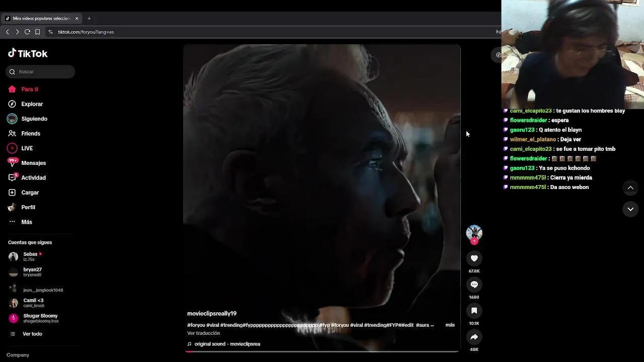Expand the Company footer section
The image size is (644, 362).
tap(18, 355)
